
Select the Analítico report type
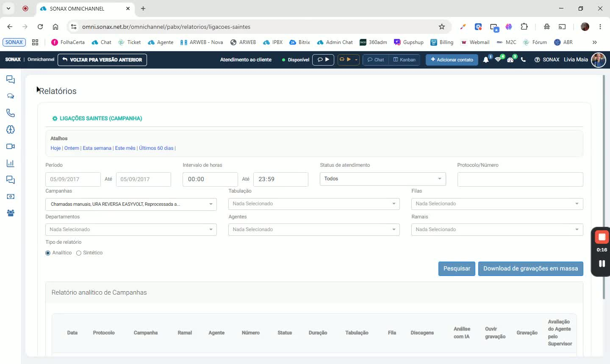[x=48, y=253]
